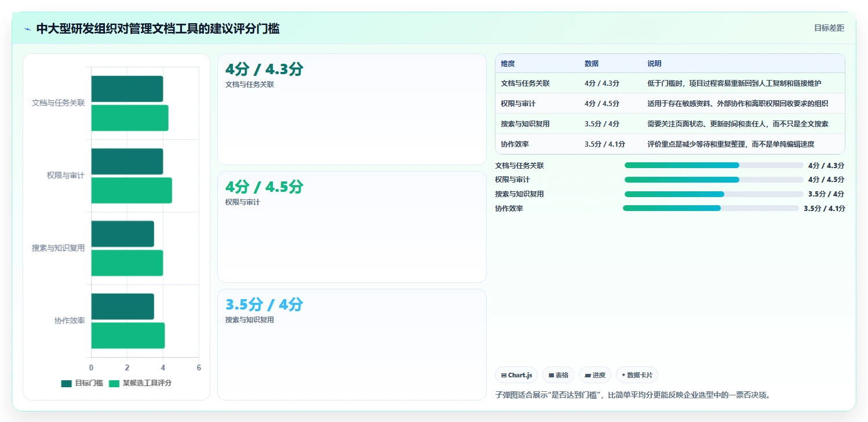Click the table description mentioning 离职权限回收
Screen dimensions: 868x422
coord(738,104)
